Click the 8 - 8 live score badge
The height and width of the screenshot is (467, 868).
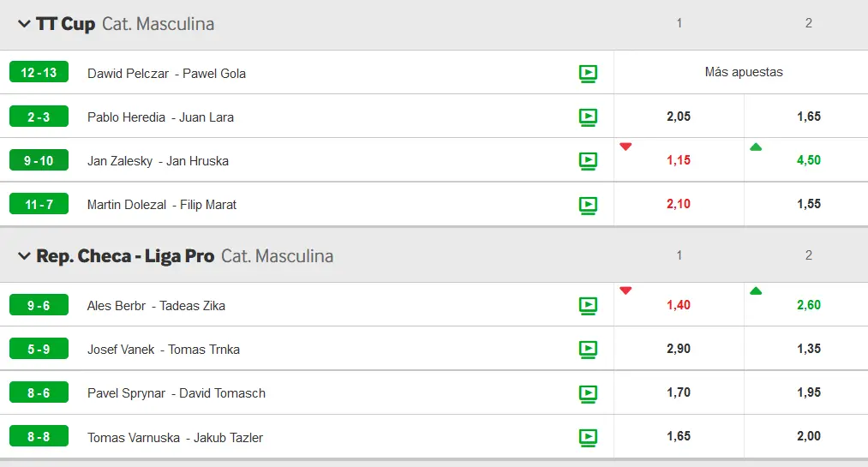tap(39, 437)
